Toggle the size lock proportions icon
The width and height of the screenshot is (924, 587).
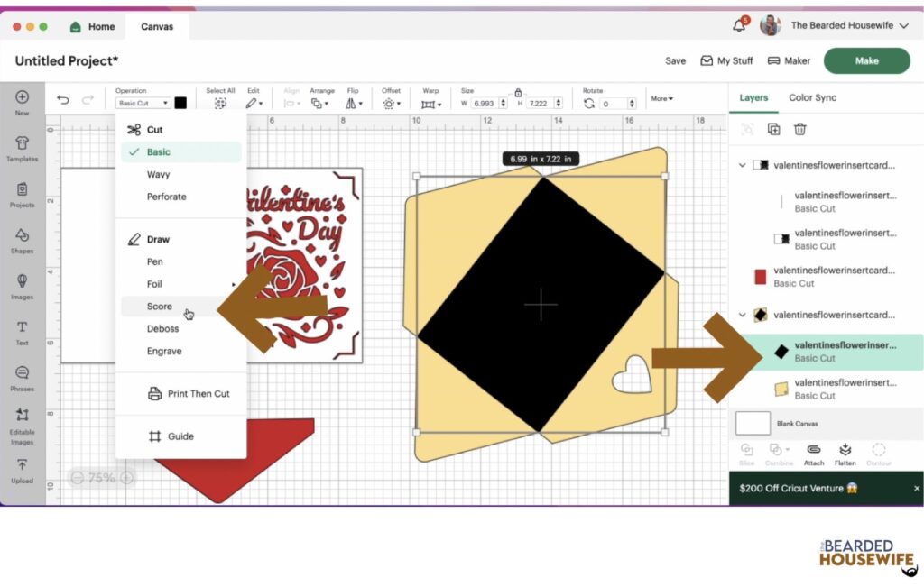tap(518, 92)
